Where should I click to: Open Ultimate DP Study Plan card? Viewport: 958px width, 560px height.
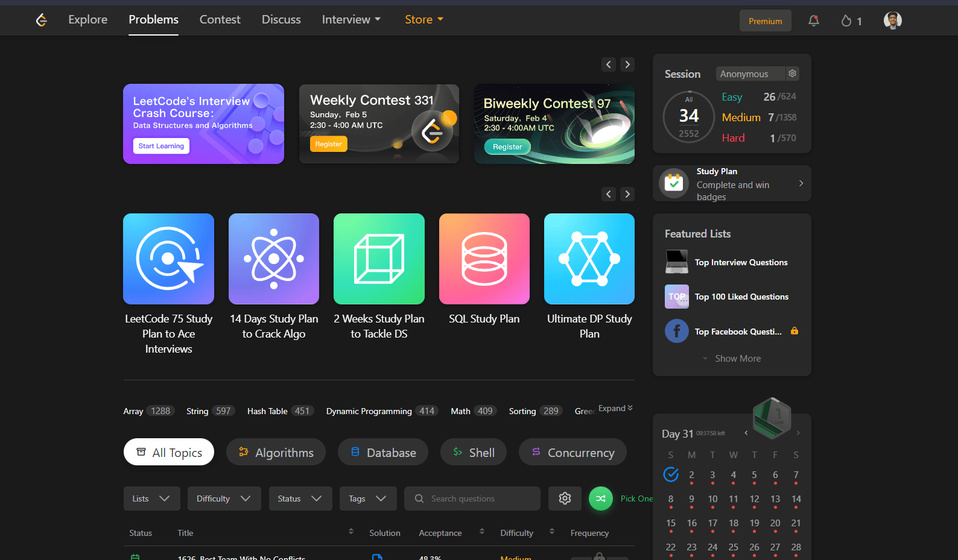point(589,259)
